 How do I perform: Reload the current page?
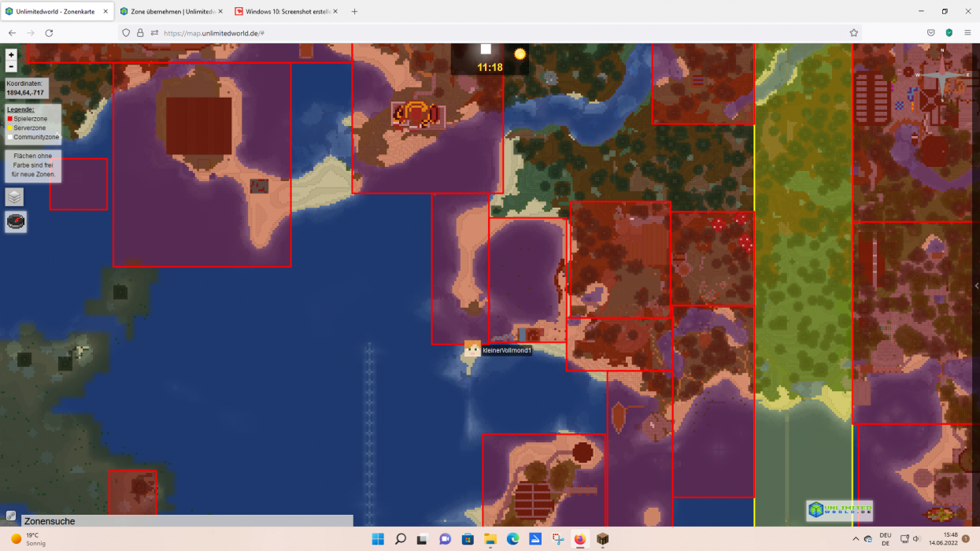click(49, 33)
